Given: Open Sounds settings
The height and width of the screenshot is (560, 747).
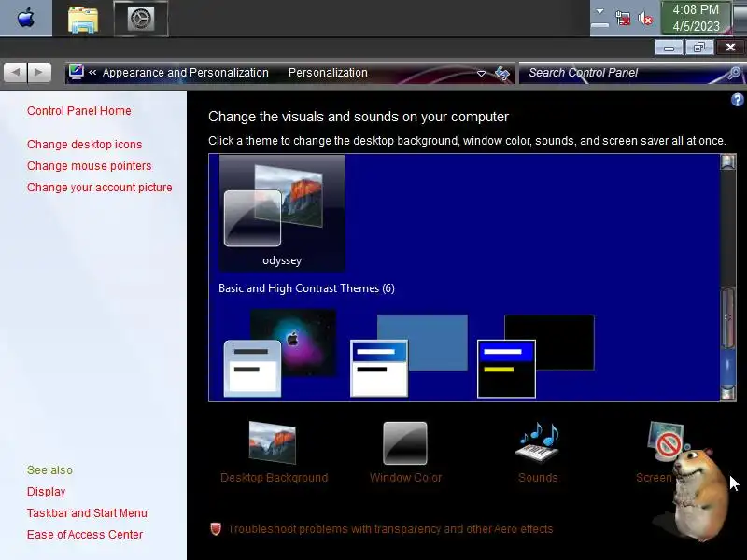Looking at the screenshot, I should point(538,453).
